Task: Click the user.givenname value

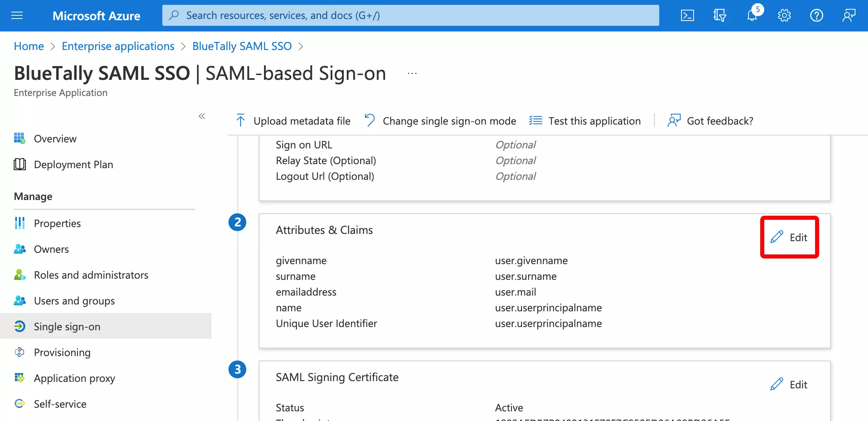Action: [x=531, y=261]
